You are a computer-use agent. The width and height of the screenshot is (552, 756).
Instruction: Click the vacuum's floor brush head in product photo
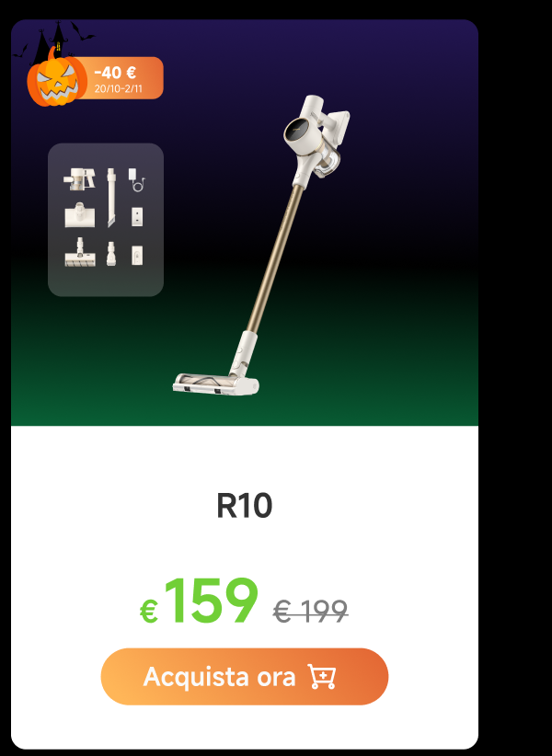coord(216,384)
